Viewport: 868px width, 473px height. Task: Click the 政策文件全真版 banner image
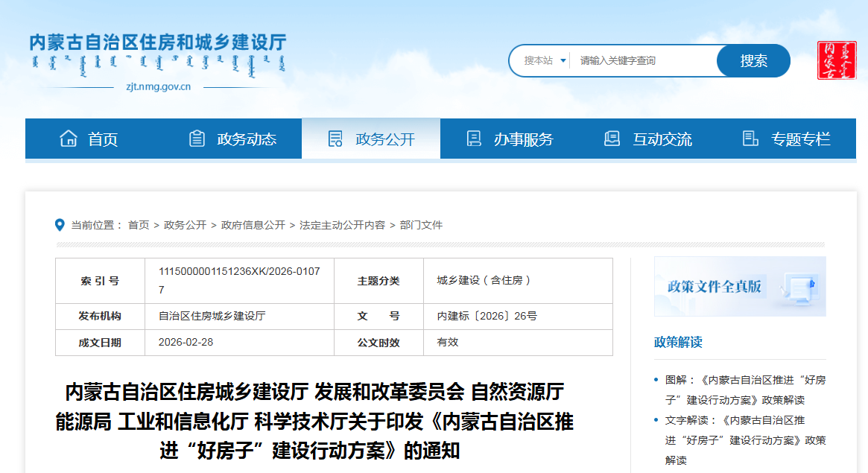740,287
